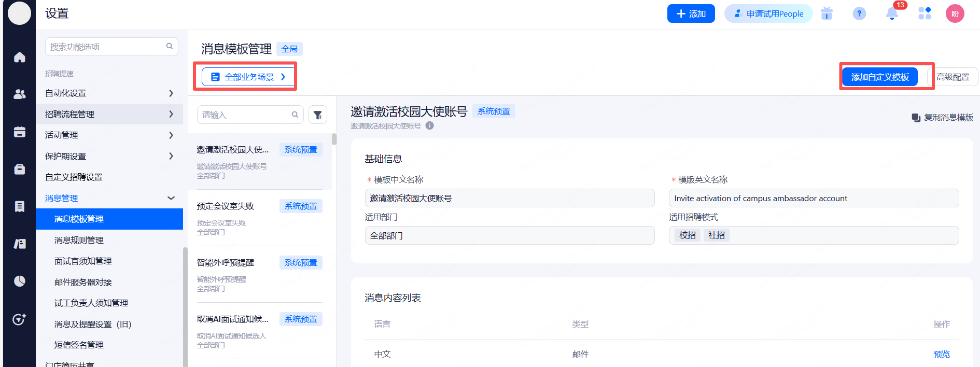The height and width of the screenshot is (367, 980).
Task: Click the 搜索功能选项 search field
Action: pyautogui.click(x=106, y=47)
